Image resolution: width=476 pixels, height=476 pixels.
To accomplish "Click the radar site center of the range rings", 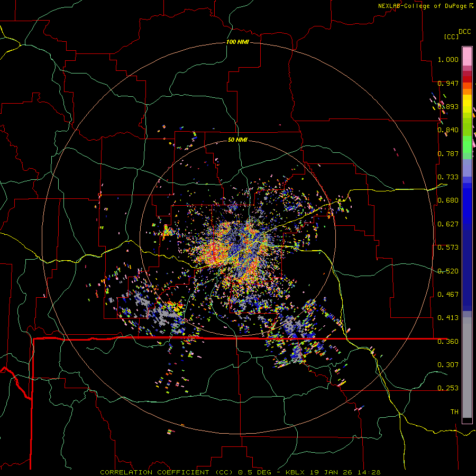I will tap(237, 239).
